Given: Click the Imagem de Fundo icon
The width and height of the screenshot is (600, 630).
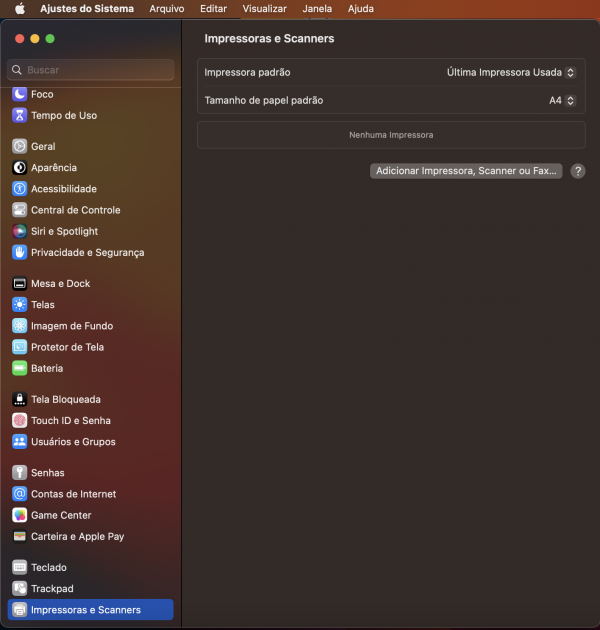Looking at the screenshot, I should (19, 326).
